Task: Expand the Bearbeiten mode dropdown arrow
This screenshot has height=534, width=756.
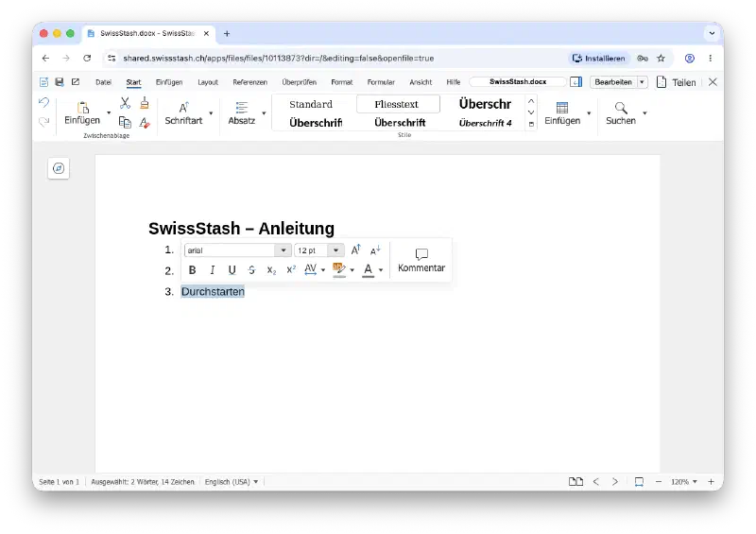Action: click(643, 82)
